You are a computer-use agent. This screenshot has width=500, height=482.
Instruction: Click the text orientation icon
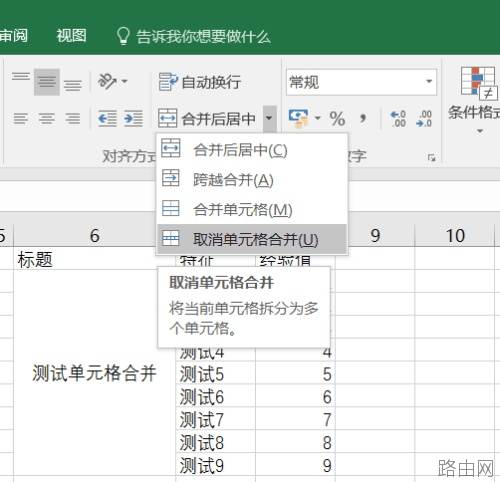107,81
